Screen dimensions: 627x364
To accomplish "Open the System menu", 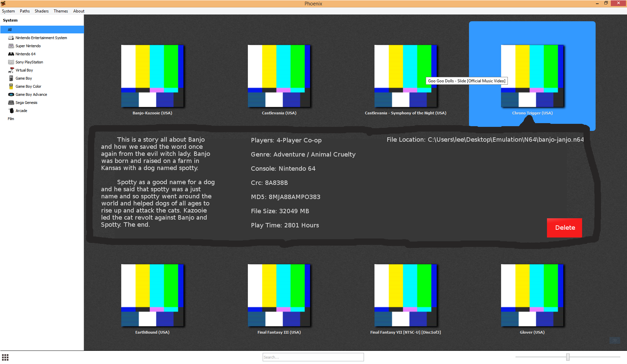I will tap(8, 11).
